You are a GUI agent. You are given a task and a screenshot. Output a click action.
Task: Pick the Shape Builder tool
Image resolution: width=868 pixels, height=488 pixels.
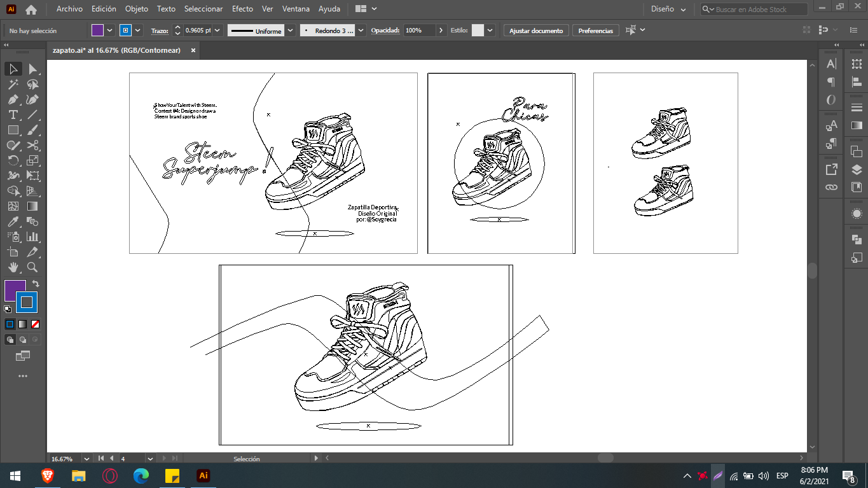pyautogui.click(x=13, y=191)
